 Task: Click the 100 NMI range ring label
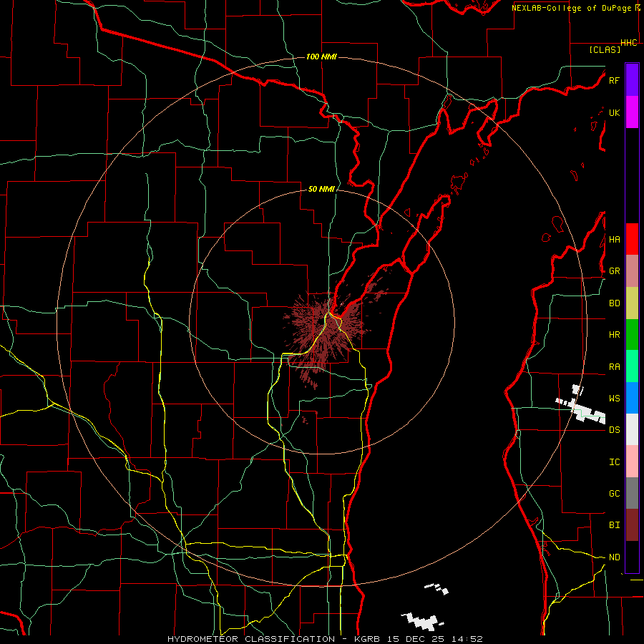click(321, 57)
